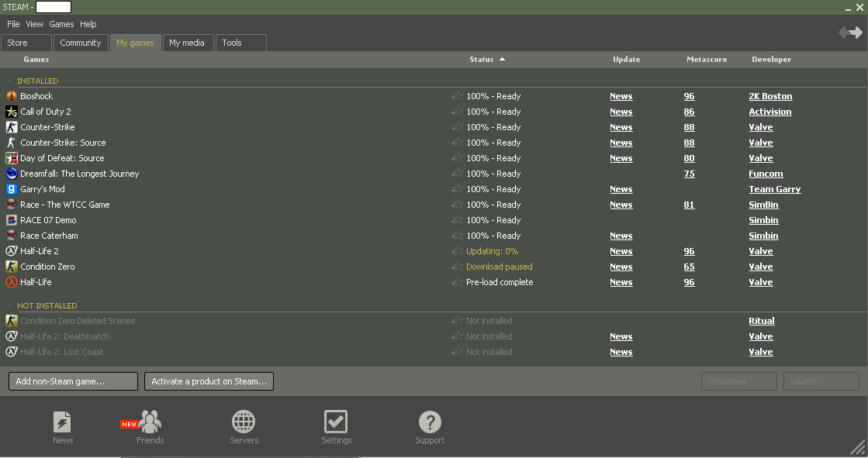Click the Counter-Strike: Source icon

(x=11, y=143)
